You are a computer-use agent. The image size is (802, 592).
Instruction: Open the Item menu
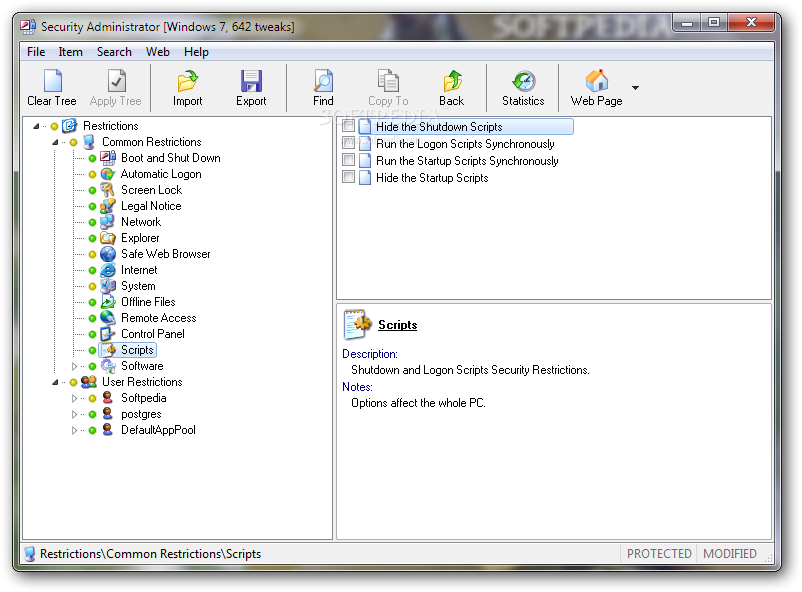(x=70, y=52)
